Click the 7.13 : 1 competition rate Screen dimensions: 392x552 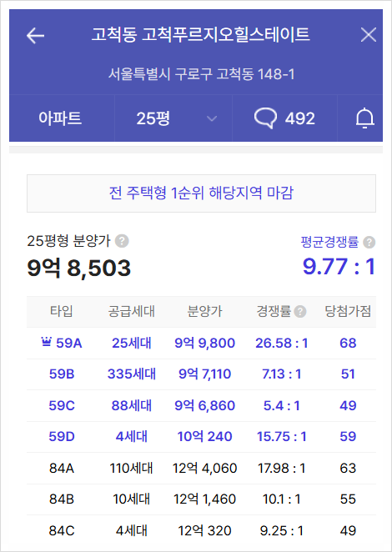coord(282,374)
